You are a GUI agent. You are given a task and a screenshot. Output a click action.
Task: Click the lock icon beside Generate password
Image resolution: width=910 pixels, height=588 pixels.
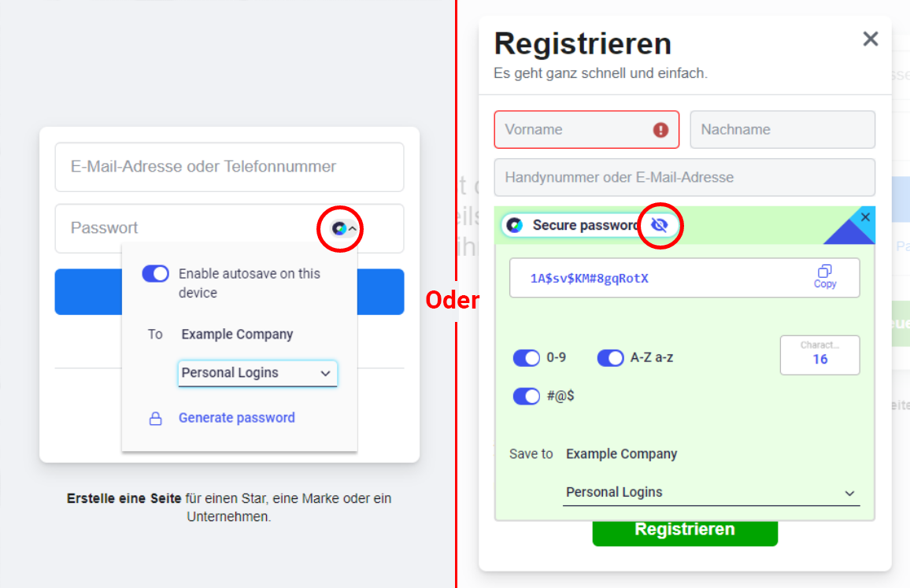click(156, 419)
